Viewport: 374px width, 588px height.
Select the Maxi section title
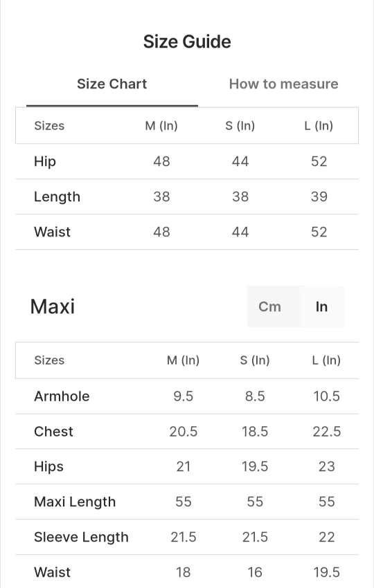[53, 306]
